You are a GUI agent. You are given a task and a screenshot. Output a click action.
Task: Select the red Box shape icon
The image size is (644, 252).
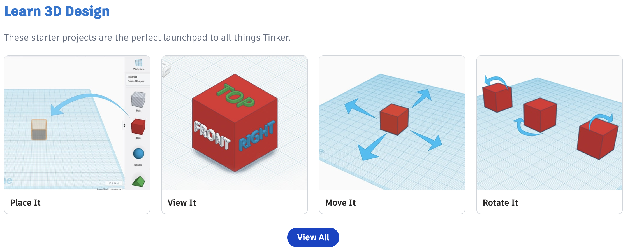coord(138,127)
